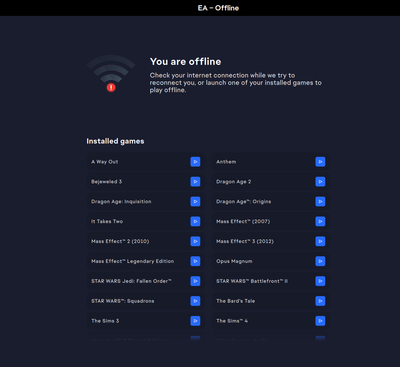Hit the play icon for Dragon Age: Origins
This screenshot has width=400, height=367.
320,201
